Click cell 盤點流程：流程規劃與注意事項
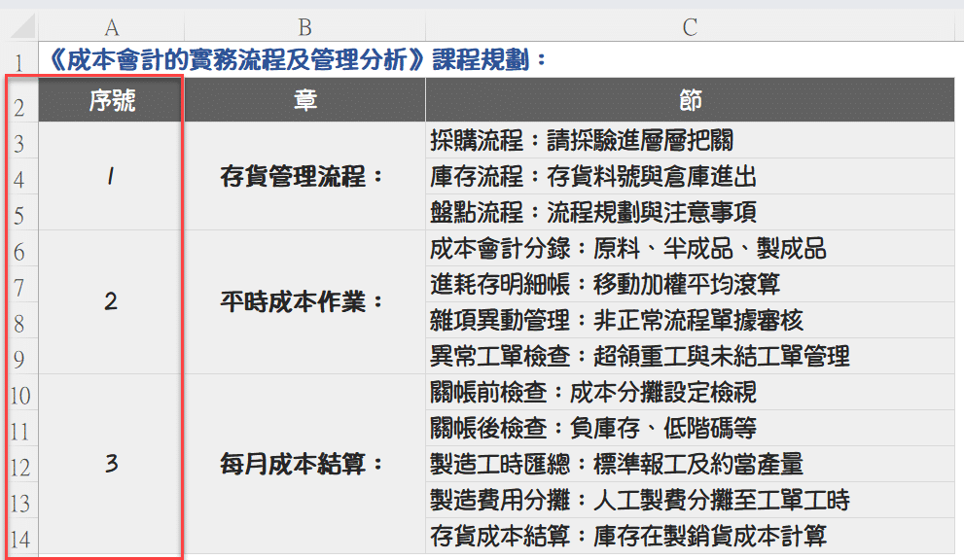964x560 pixels. [x=690, y=212]
